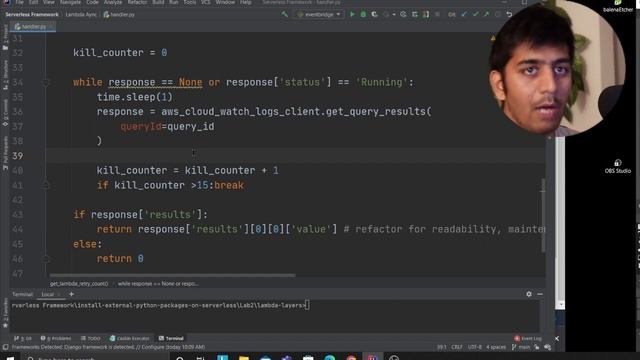Click the 'return 0' code line
The width and height of the screenshot is (640, 360).
click(120, 259)
